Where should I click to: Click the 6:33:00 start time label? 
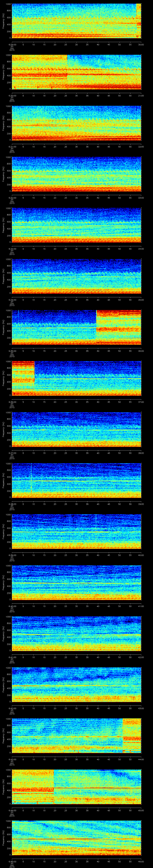[12, 249]
